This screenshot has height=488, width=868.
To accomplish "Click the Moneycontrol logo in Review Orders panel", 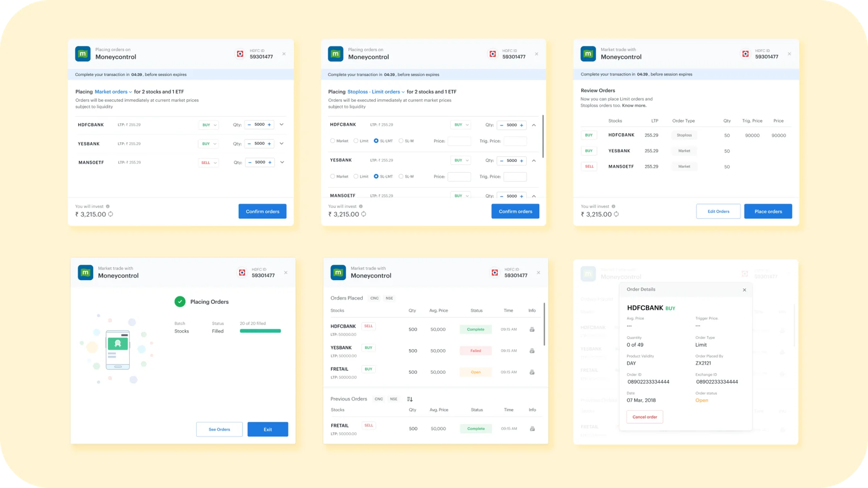I will [588, 54].
